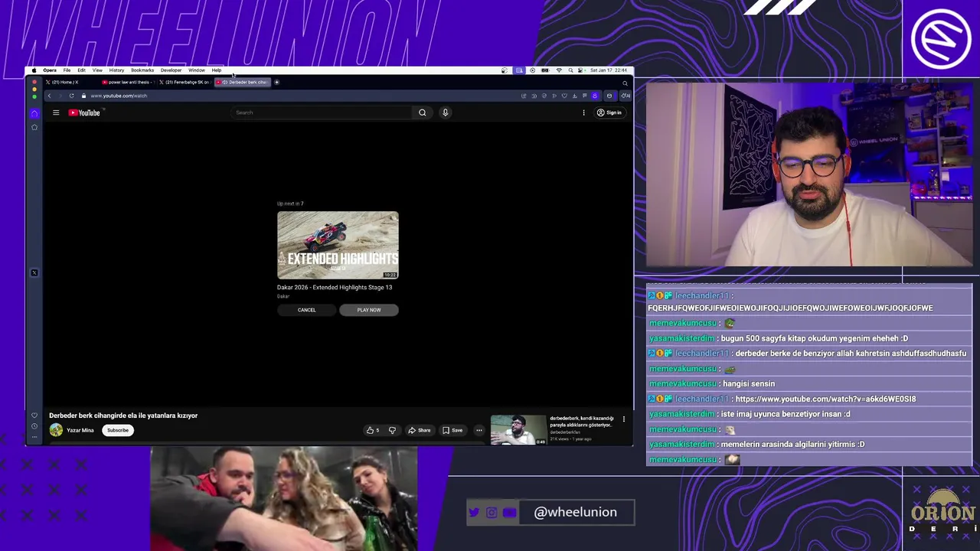Screen dimensions: 980x551
Task: Open the Bookmarks menu
Action: (142, 70)
